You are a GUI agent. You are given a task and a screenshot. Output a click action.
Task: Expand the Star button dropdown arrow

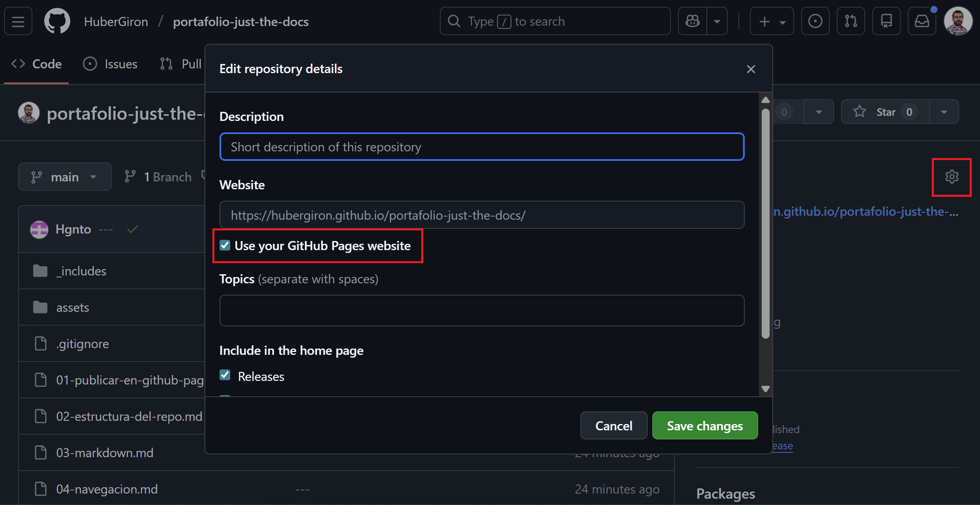[944, 111]
